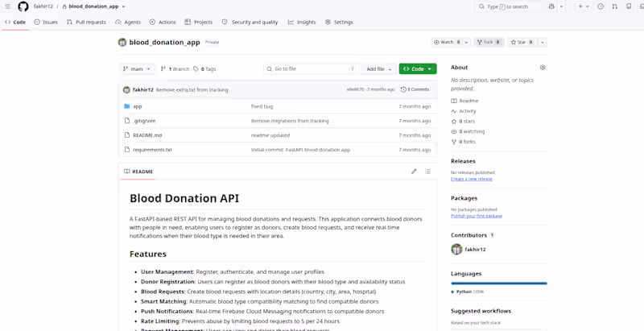The height and width of the screenshot is (331, 644).
Task: Open pull requests icon in top header
Action: pos(614,6)
